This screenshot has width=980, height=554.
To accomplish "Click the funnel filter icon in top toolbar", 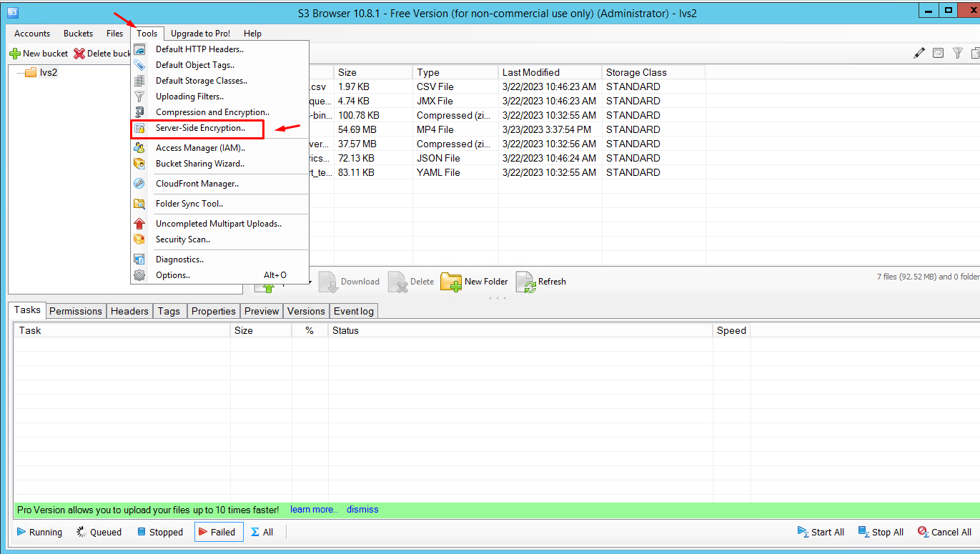I will 958,53.
